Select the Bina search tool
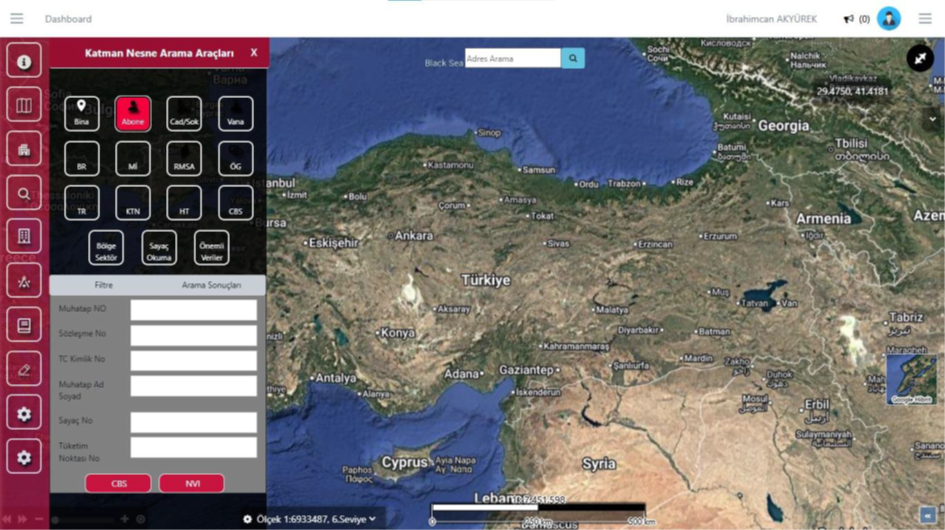The height and width of the screenshot is (530, 945). pos(81,113)
